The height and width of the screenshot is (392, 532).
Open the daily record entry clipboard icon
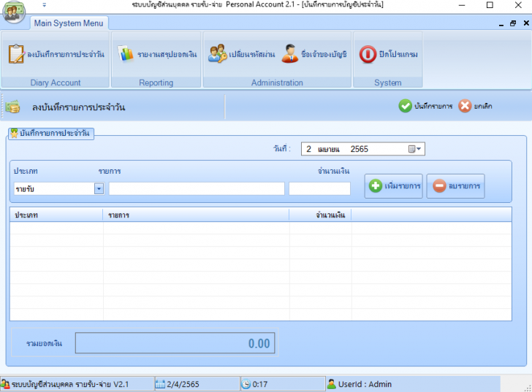coord(16,54)
